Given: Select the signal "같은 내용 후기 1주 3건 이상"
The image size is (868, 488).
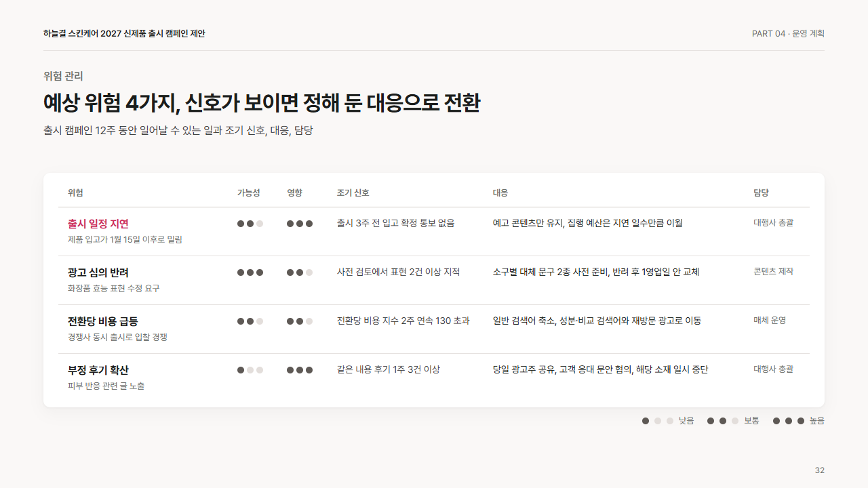Looking at the screenshot, I should (x=389, y=369).
